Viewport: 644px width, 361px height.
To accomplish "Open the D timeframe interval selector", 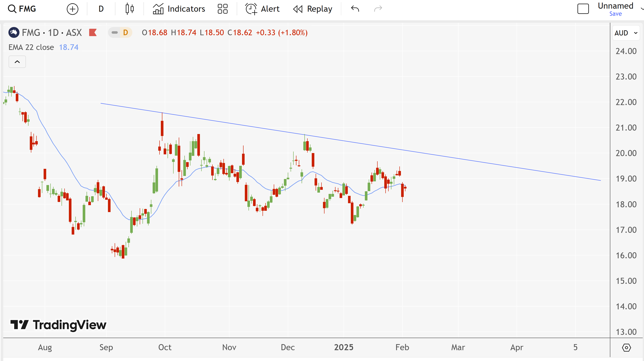I will pos(101,9).
